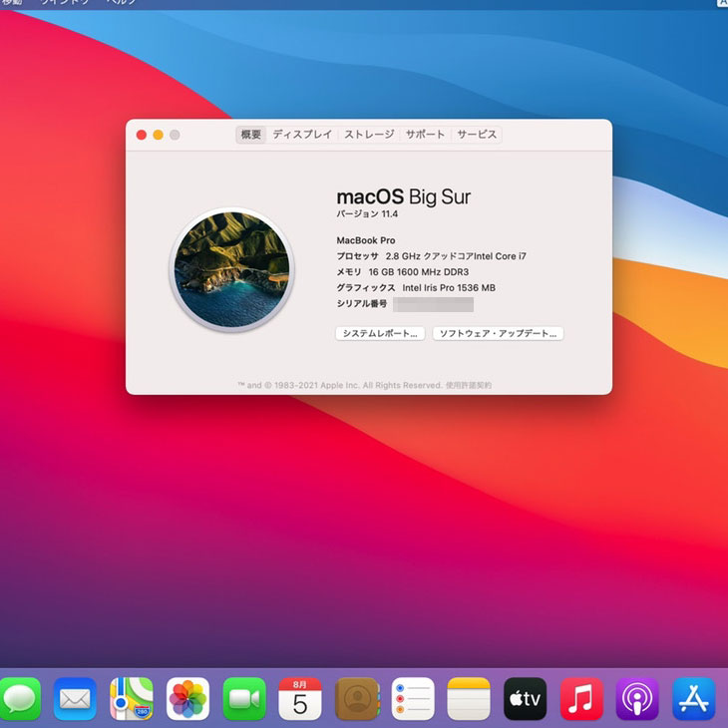This screenshot has height=728, width=728.
Task: Launch Podcasts from the Dock
Action: pyautogui.click(x=637, y=698)
